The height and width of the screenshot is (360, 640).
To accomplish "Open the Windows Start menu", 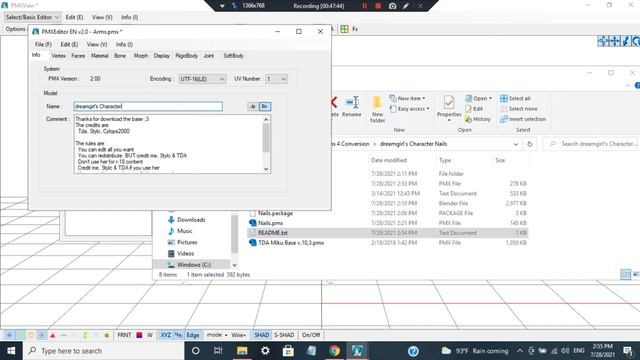I will pyautogui.click(x=11, y=351).
